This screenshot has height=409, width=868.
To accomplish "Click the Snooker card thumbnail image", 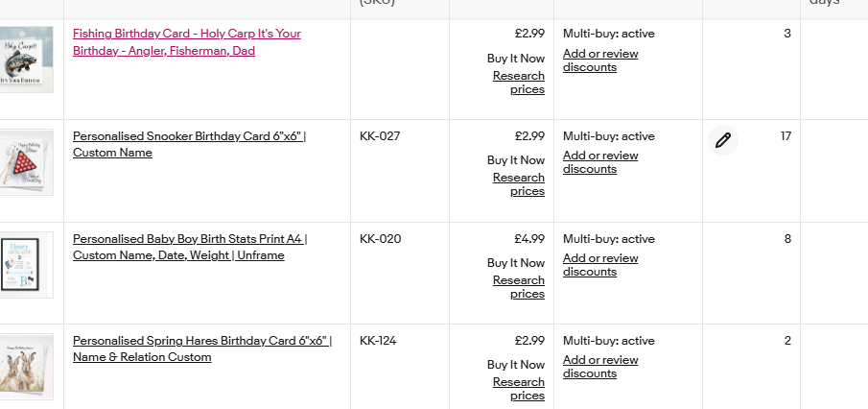I will pyautogui.click(x=26, y=162).
